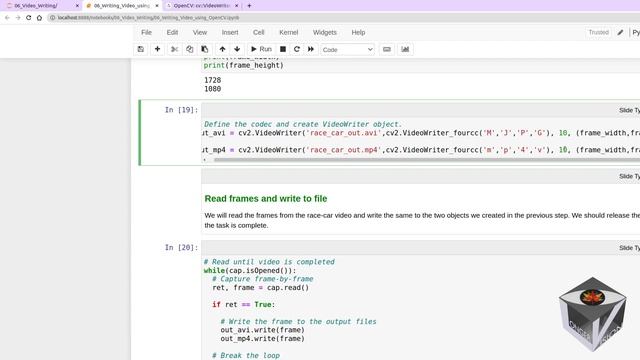Click the 'ret, frame = cap.read()' line
The image size is (640, 360).
coord(260,288)
